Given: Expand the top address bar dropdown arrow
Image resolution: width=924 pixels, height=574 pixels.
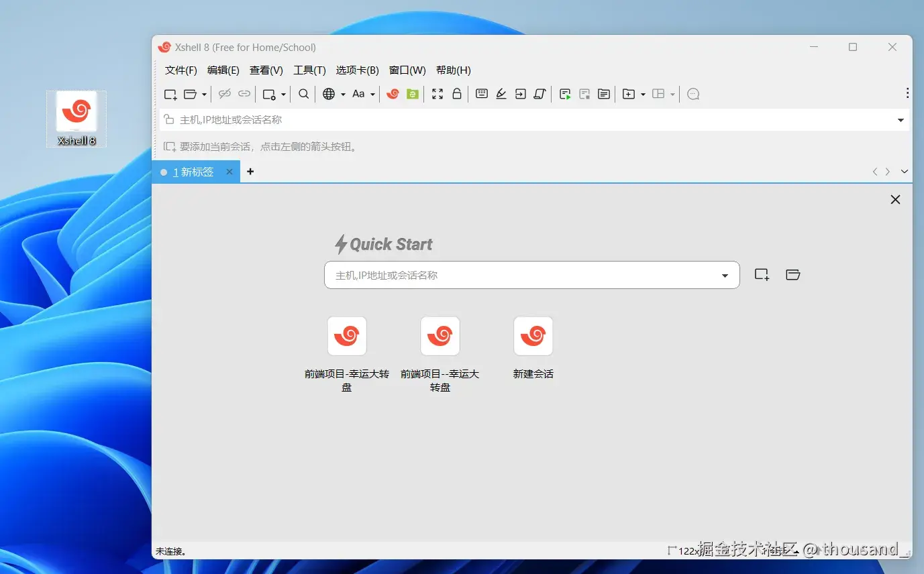Looking at the screenshot, I should click(901, 120).
